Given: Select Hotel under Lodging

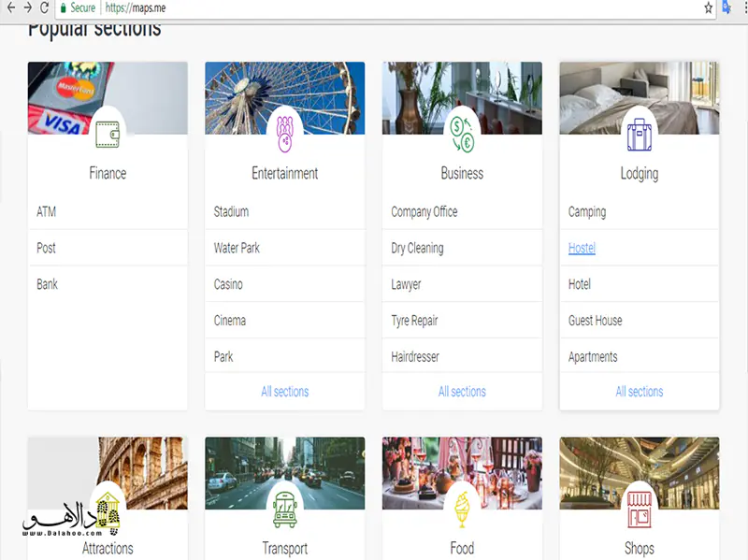Looking at the screenshot, I should tap(579, 284).
